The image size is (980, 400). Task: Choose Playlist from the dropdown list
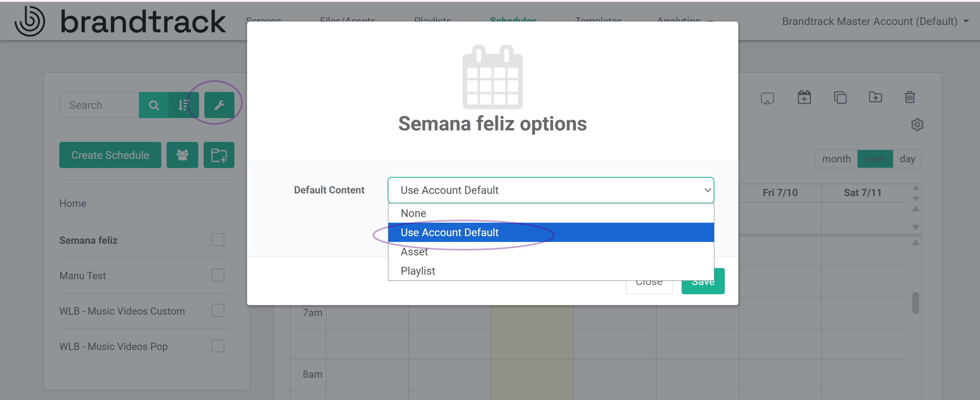[551, 271]
